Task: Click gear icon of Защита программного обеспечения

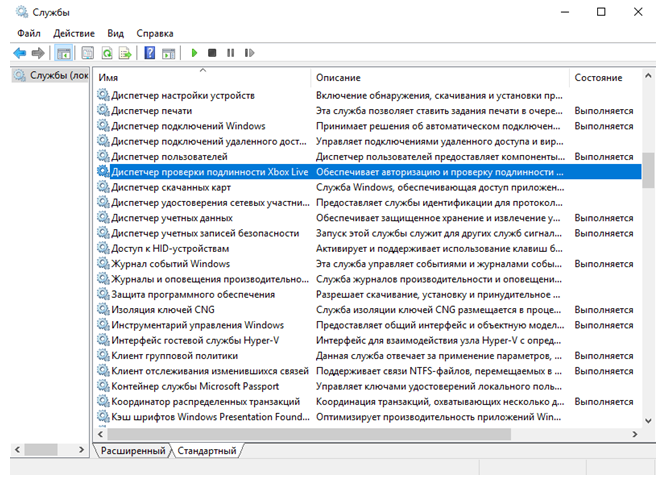Action: pyautogui.click(x=103, y=294)
